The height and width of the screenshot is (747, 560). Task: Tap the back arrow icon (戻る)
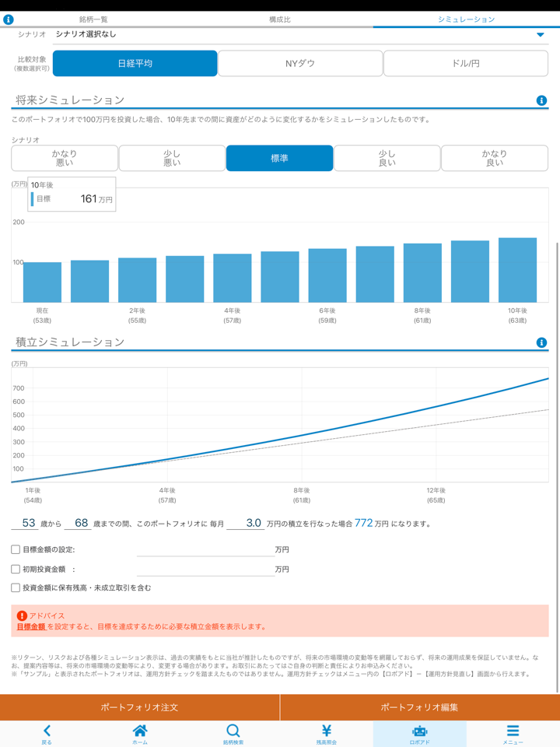tap(47, 731)
